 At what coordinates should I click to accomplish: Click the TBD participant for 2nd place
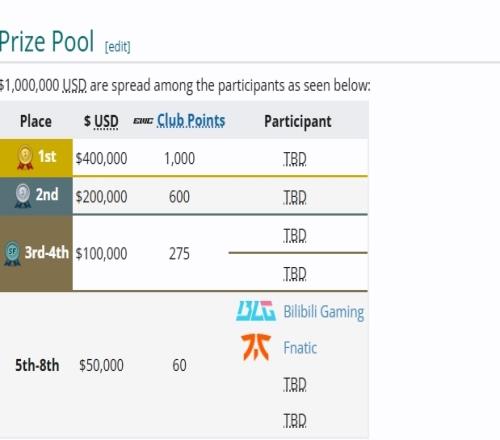point(295,197)
